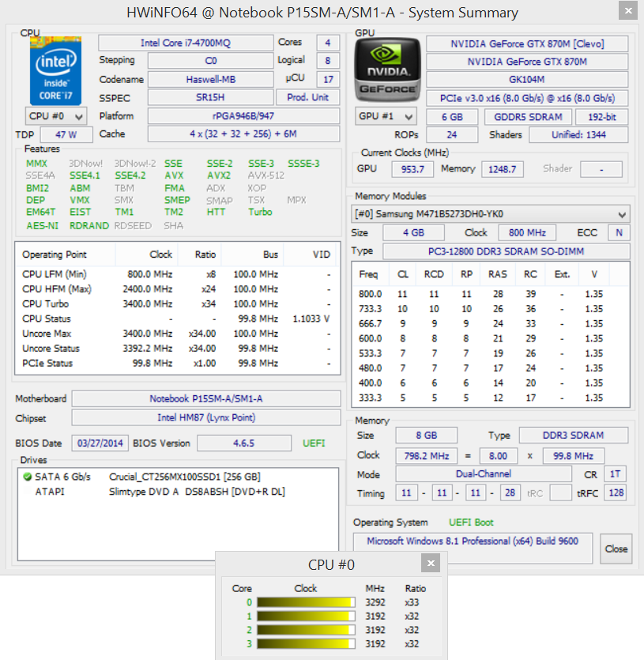The image size is (644, 660).
Task: Select the Slimtype DVD A DS8ABSH drive row
Action: [x=178, y=492]
